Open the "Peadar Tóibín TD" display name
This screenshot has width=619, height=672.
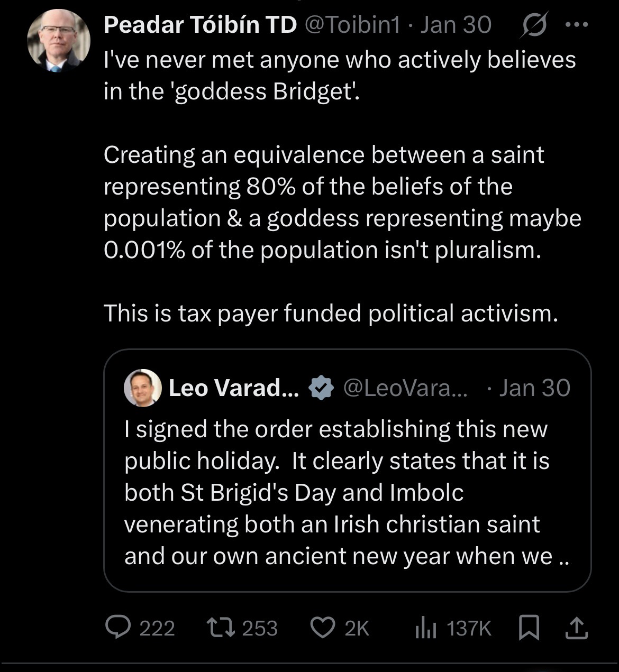[x=200, y=25]
